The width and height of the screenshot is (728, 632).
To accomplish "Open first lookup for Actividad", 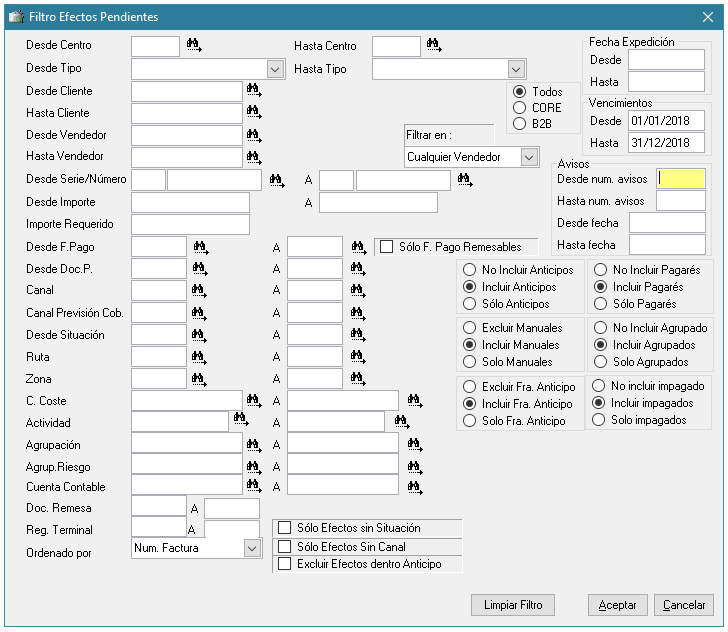I will click(241, 419).
